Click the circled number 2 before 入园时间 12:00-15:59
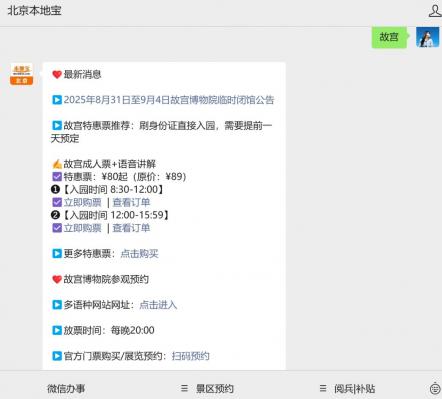 click(x=55, y=215)
